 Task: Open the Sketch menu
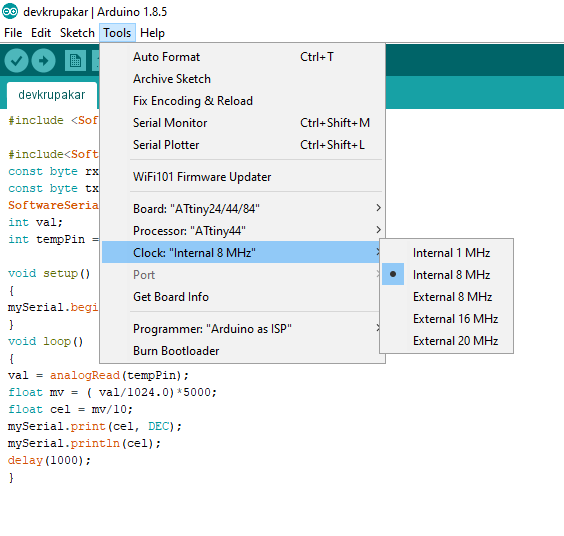point(77,33)
